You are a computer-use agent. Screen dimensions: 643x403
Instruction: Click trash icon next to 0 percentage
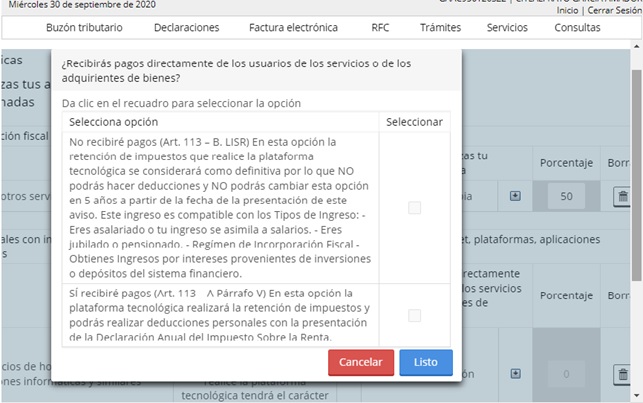tap(622, 374)
